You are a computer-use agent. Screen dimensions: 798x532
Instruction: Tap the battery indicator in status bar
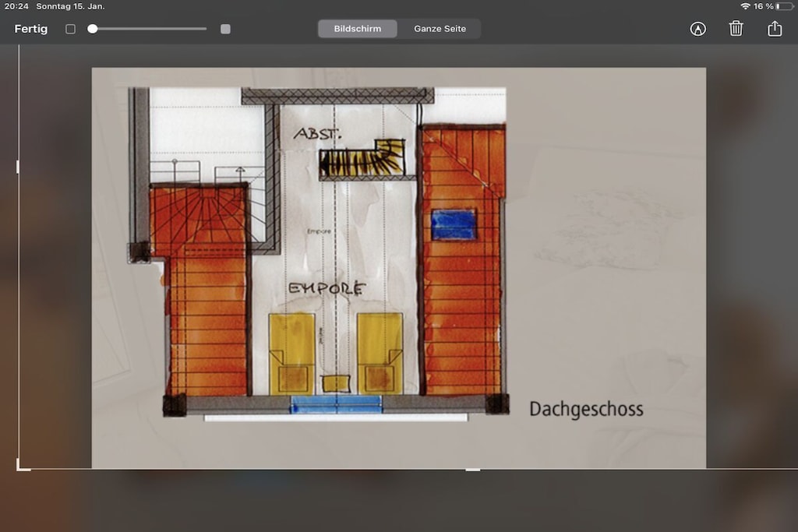(x=784, y=6)
